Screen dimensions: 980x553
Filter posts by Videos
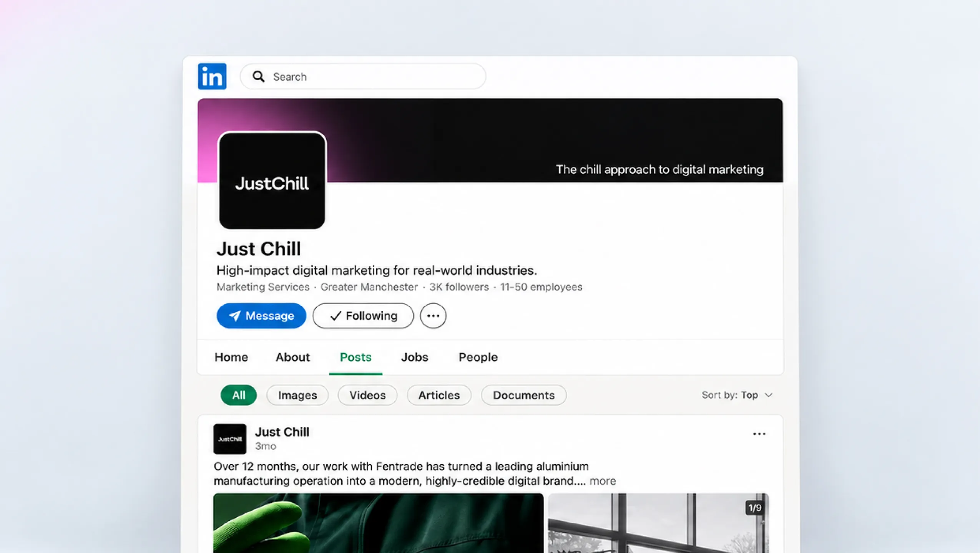[x=367, y=395]
